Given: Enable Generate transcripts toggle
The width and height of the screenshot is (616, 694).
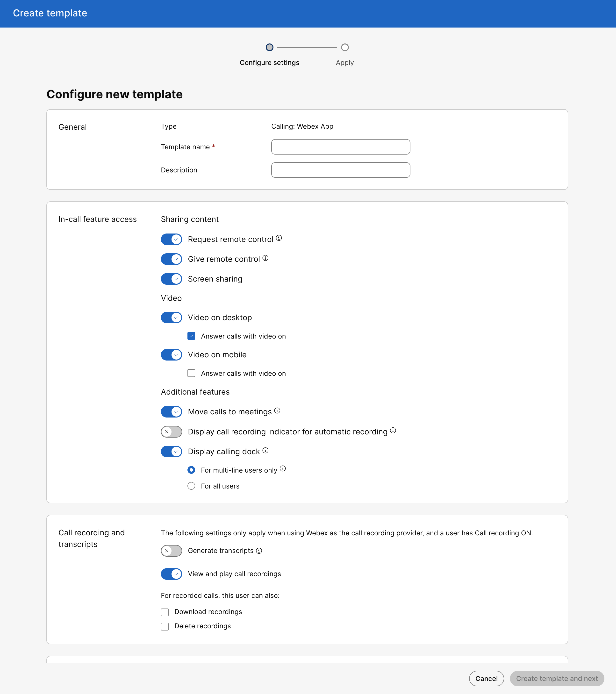Looking at the screenshot, I should [x=172, y=551].
